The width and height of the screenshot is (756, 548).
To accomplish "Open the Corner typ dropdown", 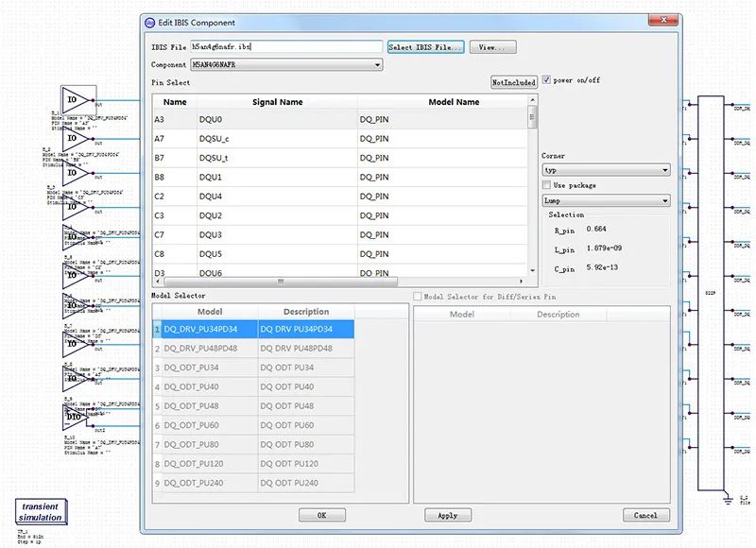I will tap(606, 170).
